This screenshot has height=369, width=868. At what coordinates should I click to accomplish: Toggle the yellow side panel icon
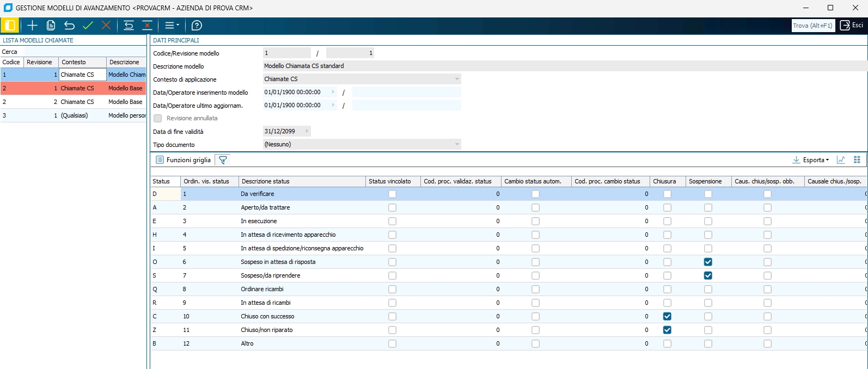(x=10, y=26)
